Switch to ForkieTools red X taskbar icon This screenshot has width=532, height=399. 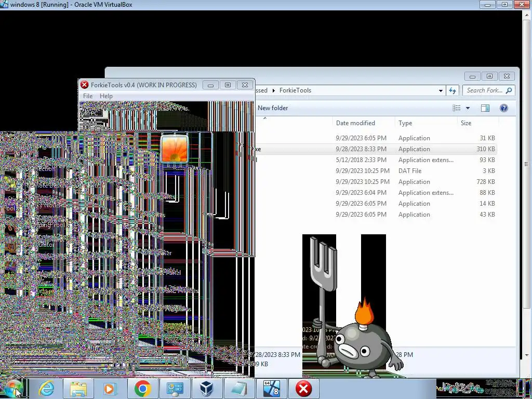tap(303, 389)
